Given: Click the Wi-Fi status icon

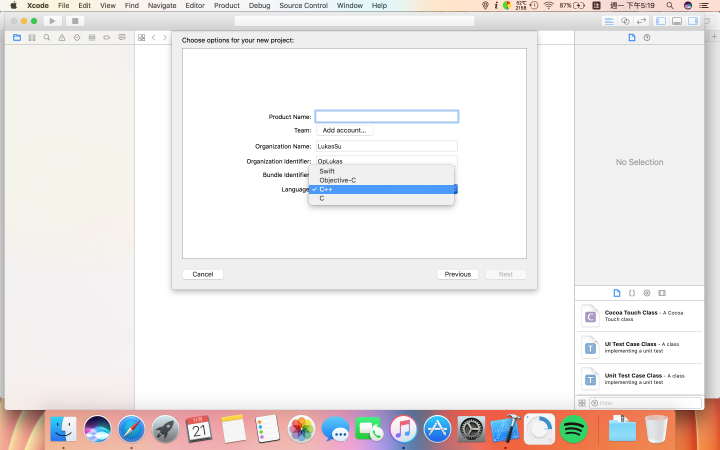Looking at the screenshot, I should [548, 6].
